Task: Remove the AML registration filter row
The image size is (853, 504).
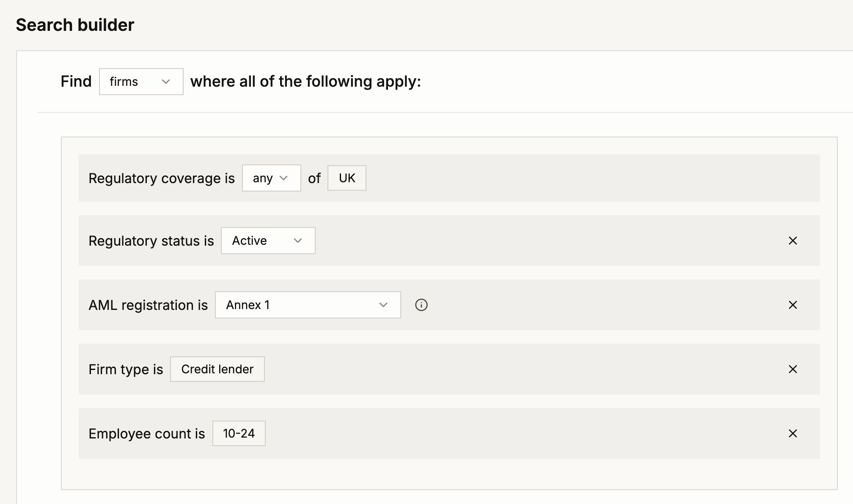Action: pos(793,305)
